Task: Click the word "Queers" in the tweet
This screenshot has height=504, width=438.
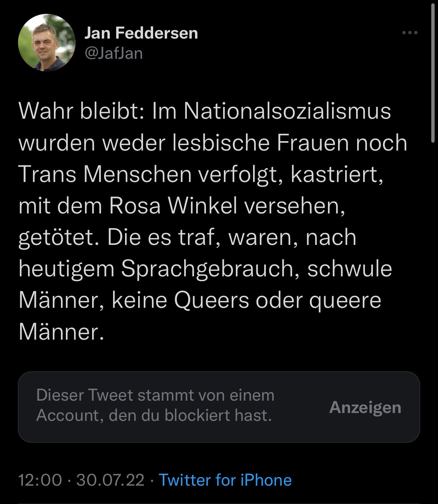Action: click(x=212, y=300)
